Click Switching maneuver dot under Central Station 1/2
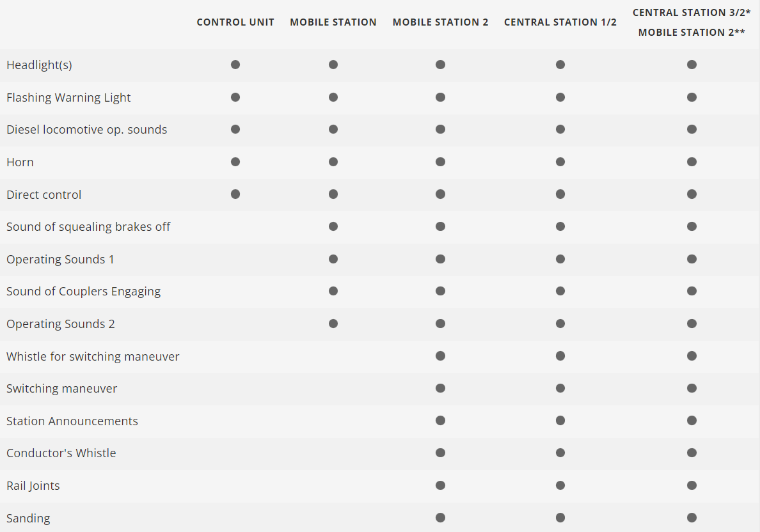This screenshot has height=532, width=760. (560, 388)
